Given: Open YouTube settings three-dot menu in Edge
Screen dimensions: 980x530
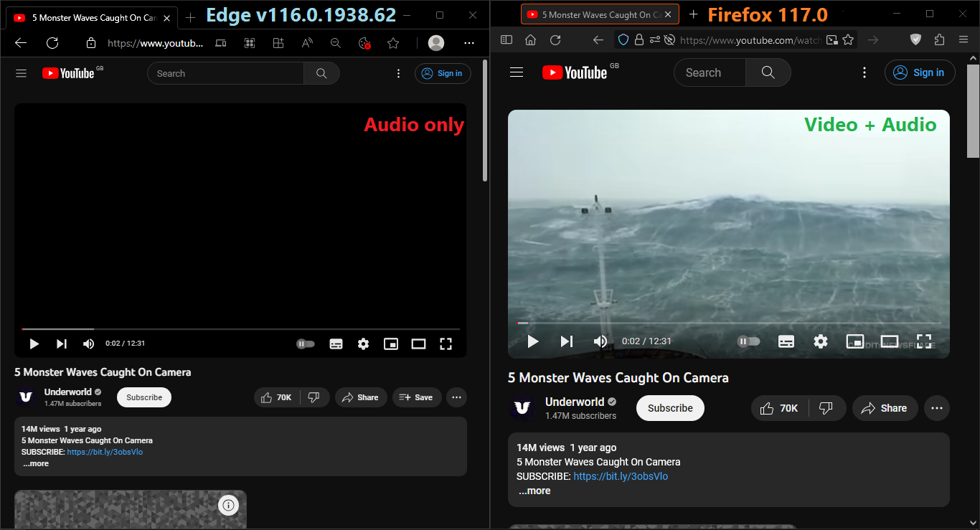Looking at the screenshot, I should (x=399, y=73).
